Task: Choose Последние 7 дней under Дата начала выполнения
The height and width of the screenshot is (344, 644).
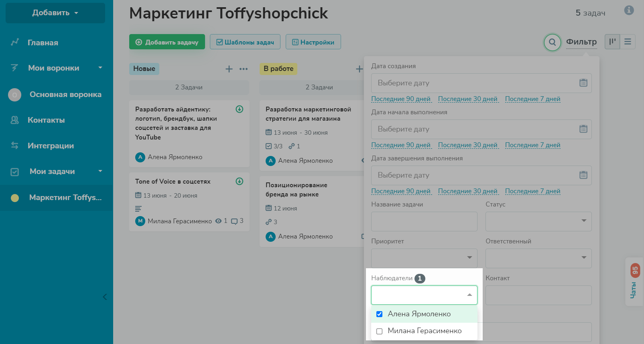Action: 533,145
